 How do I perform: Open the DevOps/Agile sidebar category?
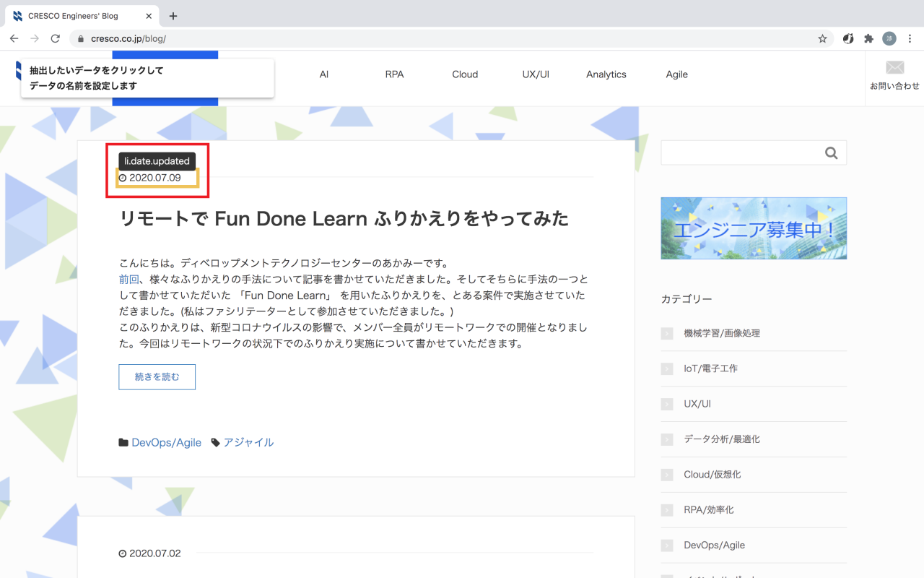714,546
